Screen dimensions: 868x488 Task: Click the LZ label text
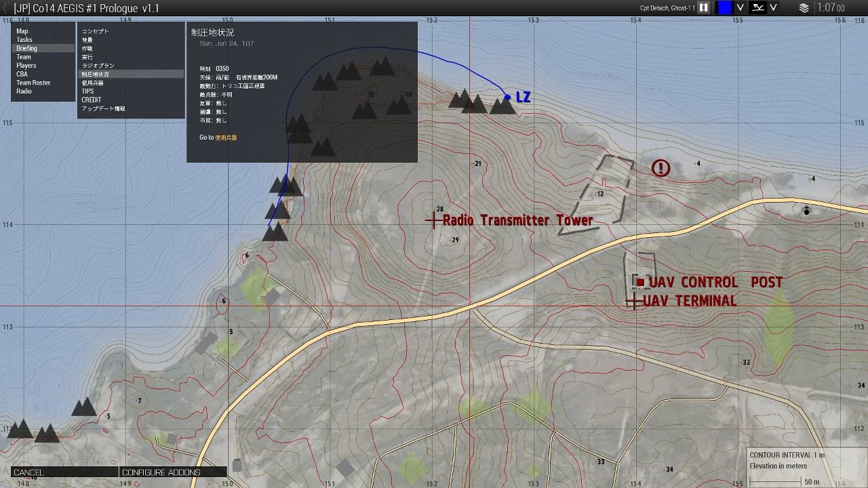click(x=524, y=97)
